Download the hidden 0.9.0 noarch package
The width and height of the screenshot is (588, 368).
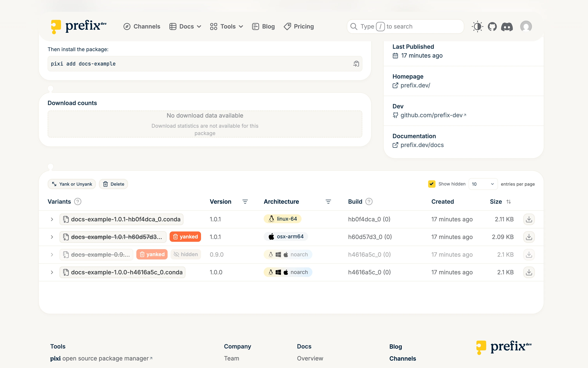(x=529, y=255)
